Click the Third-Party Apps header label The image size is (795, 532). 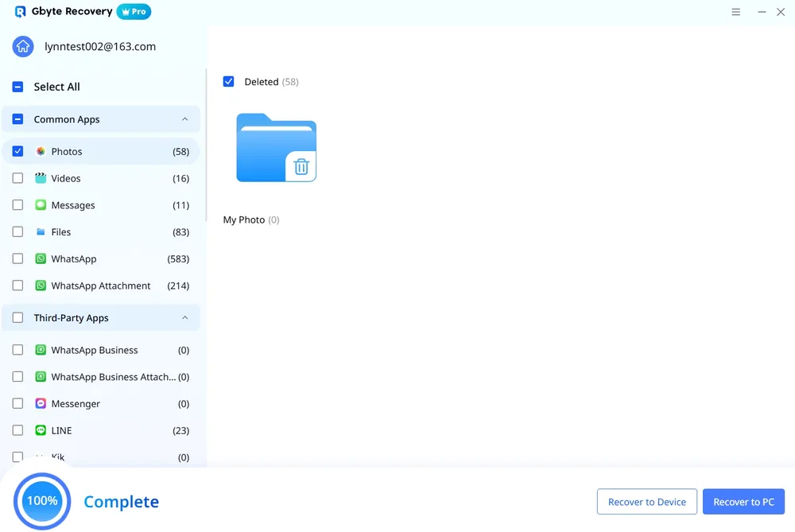point(71,318)
